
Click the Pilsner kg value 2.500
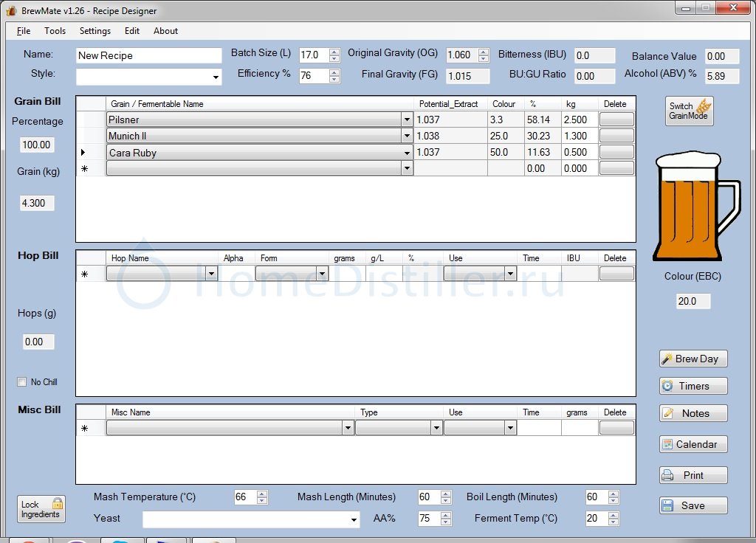click(579, 120)
